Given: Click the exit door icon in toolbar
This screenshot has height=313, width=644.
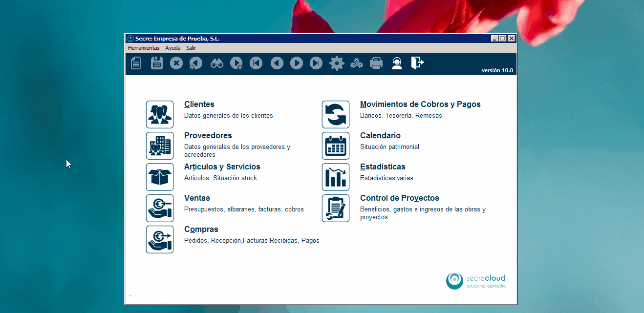Looking at the screenshot, I should [417, 63].
